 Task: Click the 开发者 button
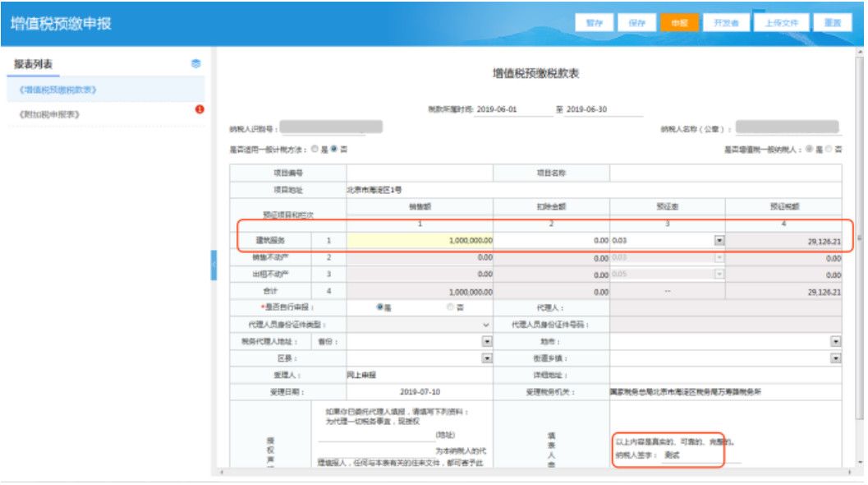point(726,23)
